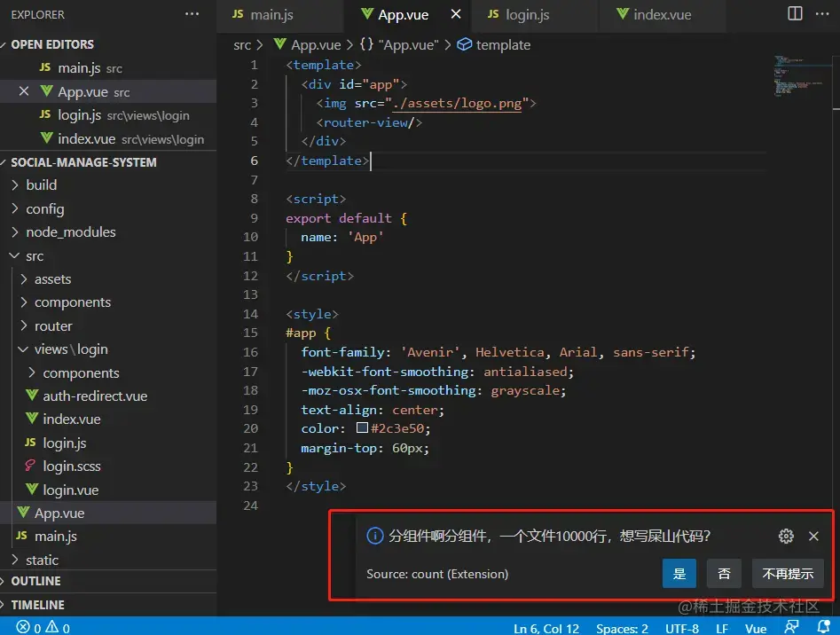Click the split editor icon
The image size is (840, 635).
click(x=795, y=14)
